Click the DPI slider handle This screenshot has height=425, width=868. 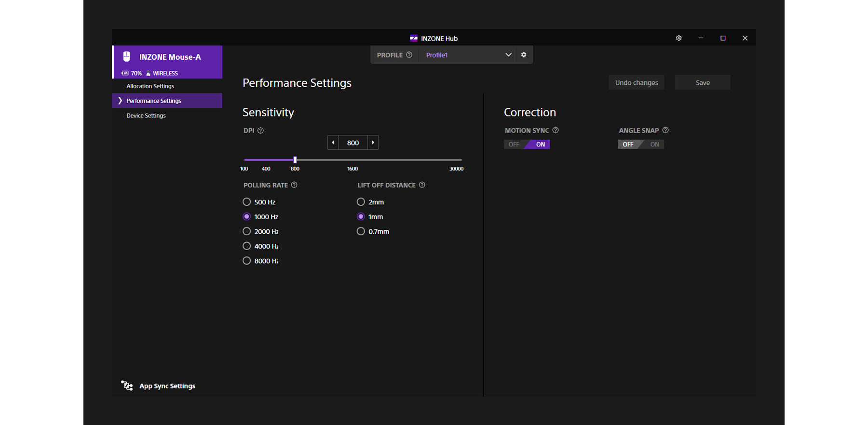(x=295, y=159)
